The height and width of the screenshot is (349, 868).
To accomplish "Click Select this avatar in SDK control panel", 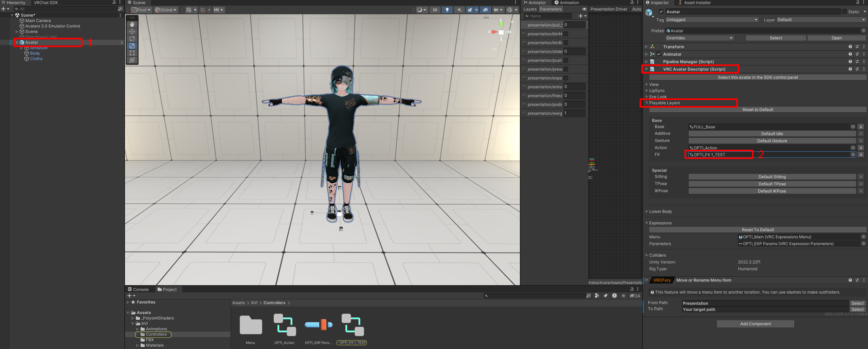I will 758,77.
